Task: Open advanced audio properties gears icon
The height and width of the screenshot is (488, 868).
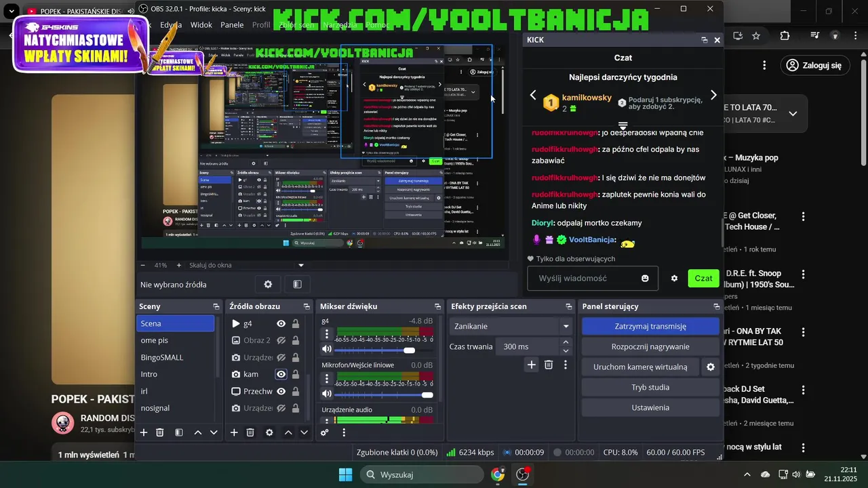Action: 325,432
